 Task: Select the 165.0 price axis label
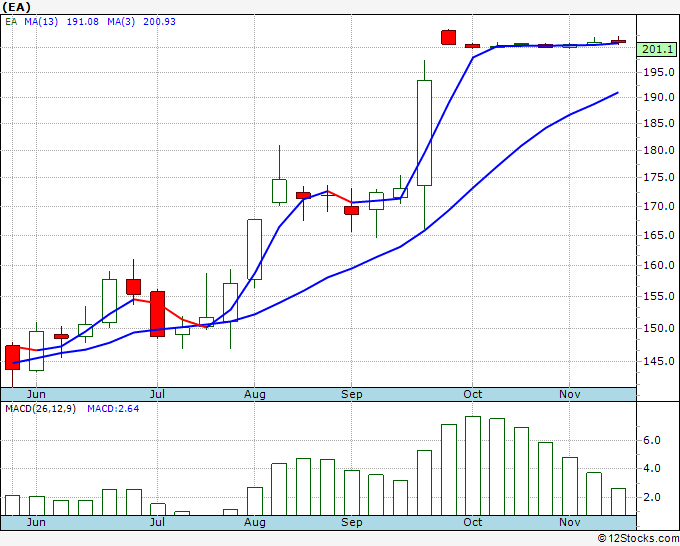pos(659,235)
